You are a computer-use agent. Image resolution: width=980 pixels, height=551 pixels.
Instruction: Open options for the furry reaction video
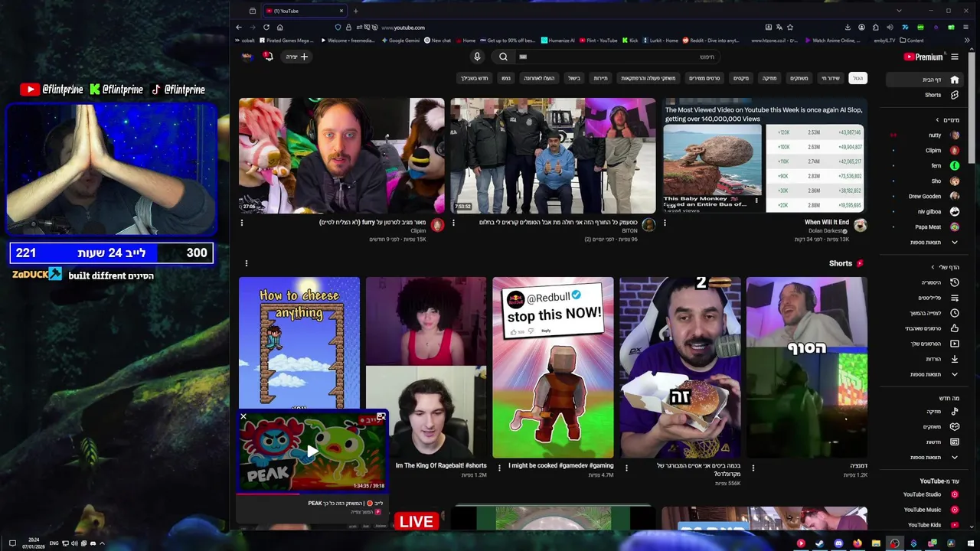(x=242, y=223)
